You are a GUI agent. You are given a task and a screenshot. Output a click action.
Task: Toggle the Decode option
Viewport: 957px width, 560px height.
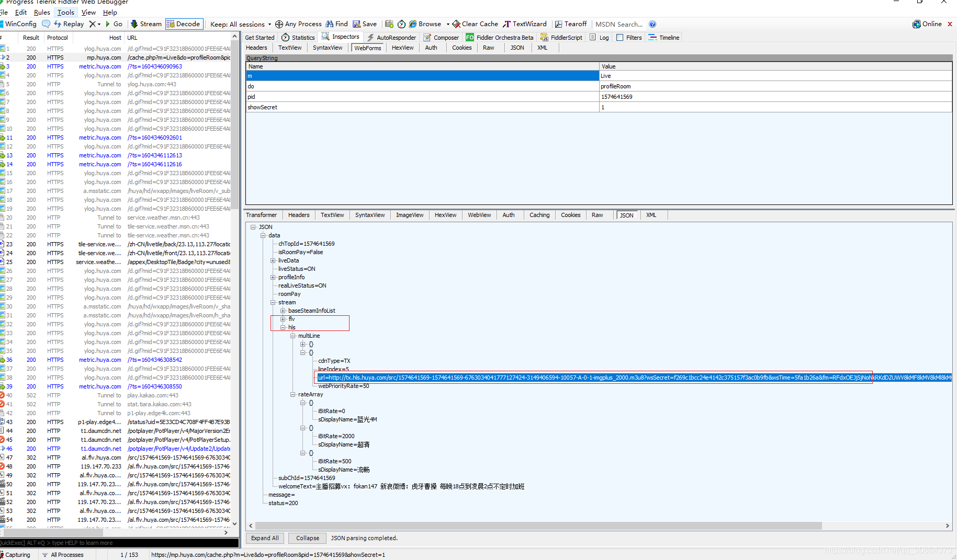click(x=184, y=24)
